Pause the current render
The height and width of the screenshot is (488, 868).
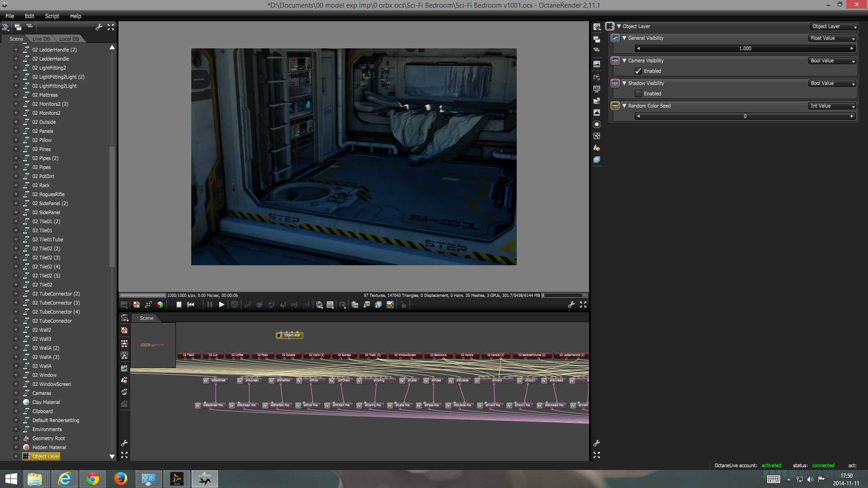click(209, 305)
